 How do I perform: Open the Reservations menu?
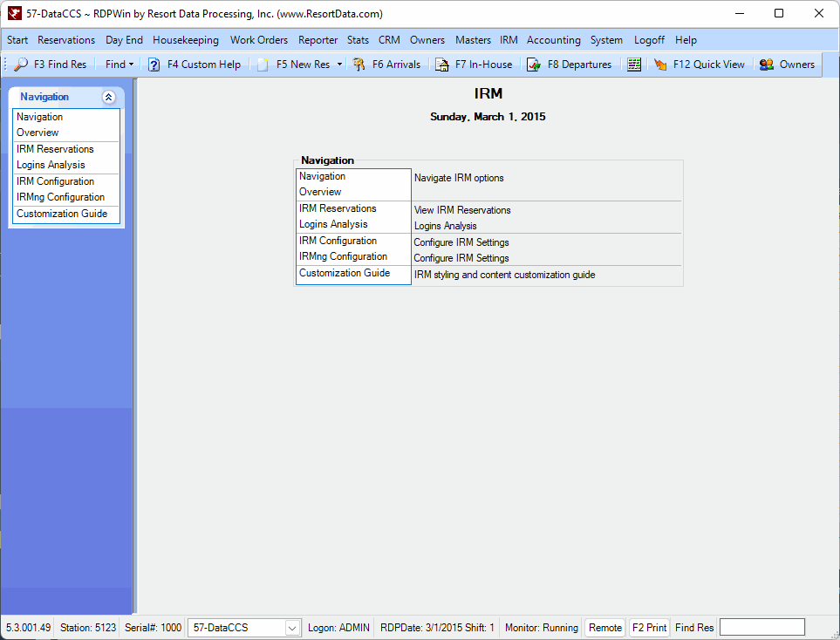pos(66,40)
